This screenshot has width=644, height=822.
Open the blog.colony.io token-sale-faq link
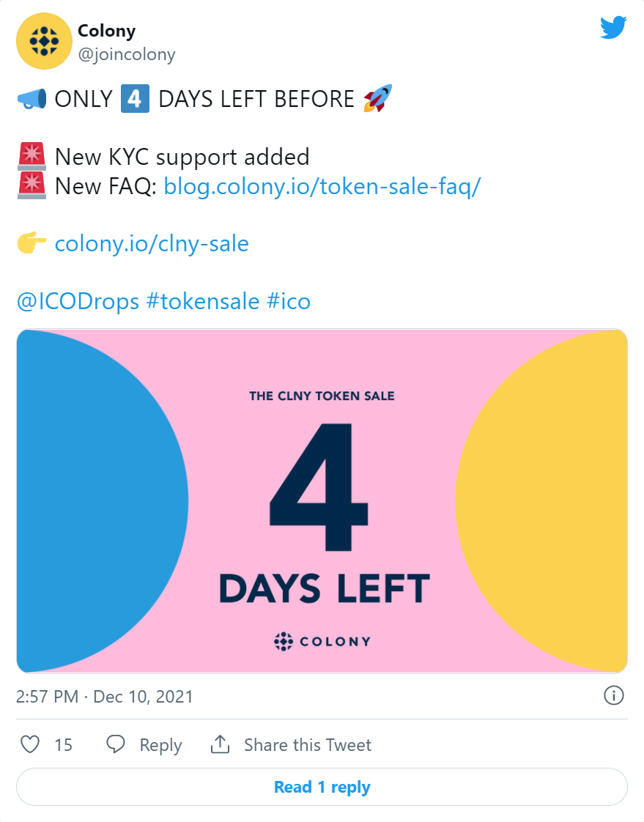322,186
